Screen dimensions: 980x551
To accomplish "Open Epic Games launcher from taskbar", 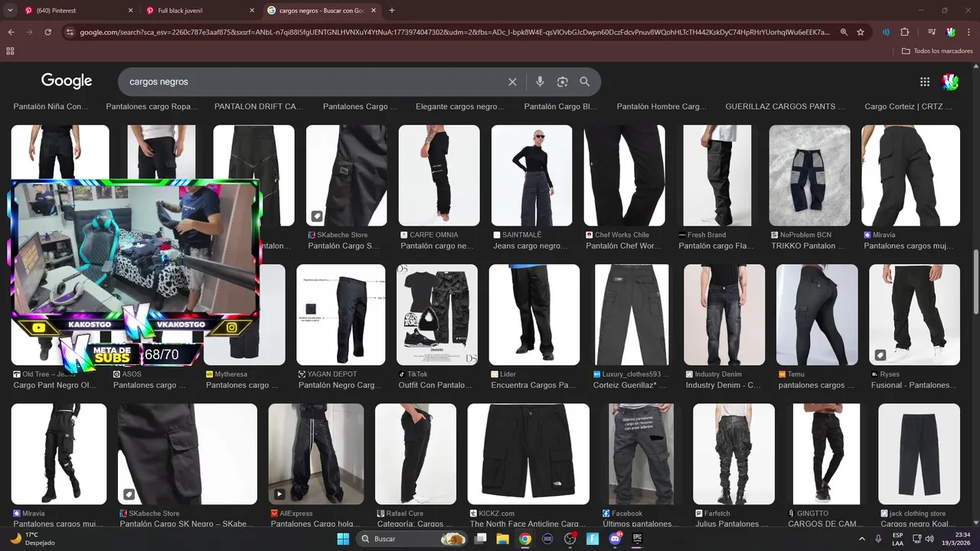I will (x=637, y=539).
